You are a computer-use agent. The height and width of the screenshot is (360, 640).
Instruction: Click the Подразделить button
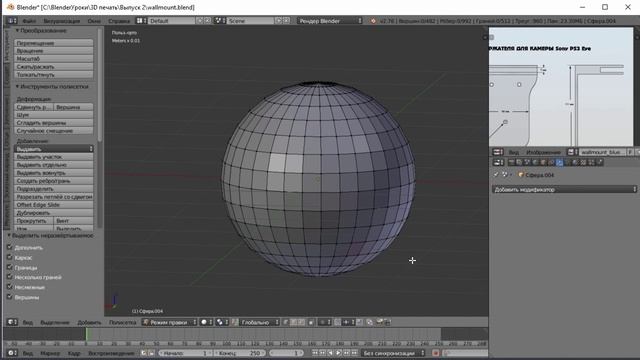(53, 189)
